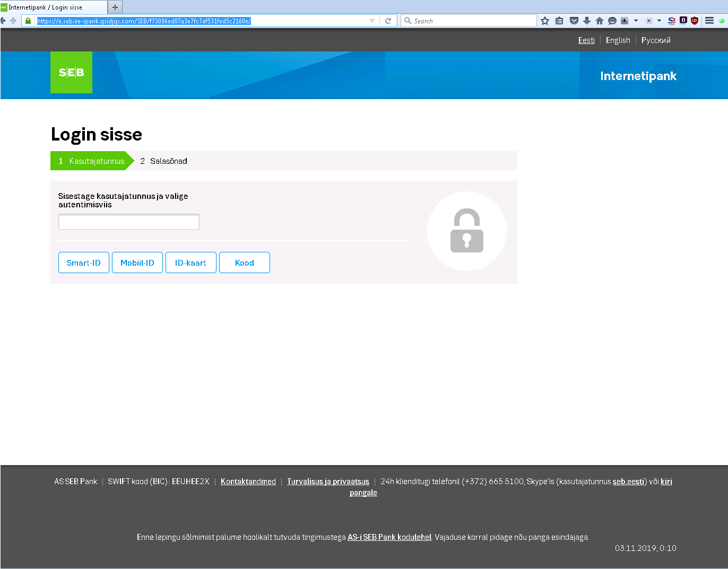Click the 03.11.2019, 0:10 timestamp
Viewport: 728px width, 569px height.
[646, 548]
